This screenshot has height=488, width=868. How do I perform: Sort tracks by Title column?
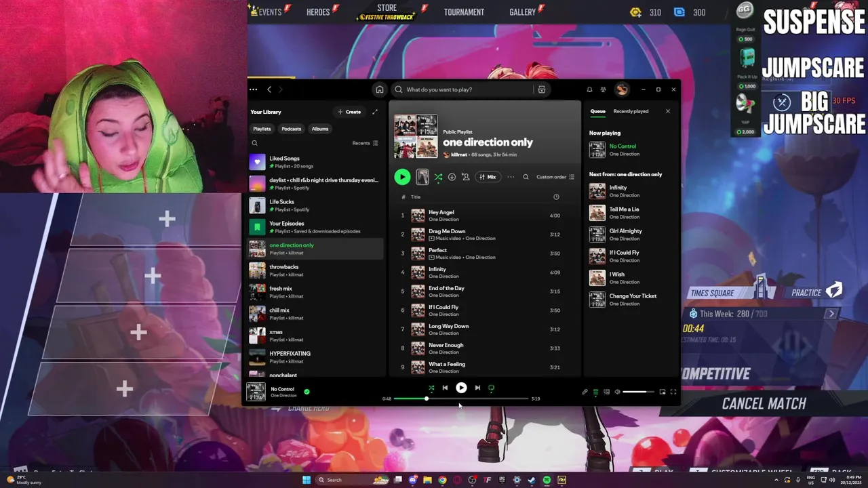[416, 197]
